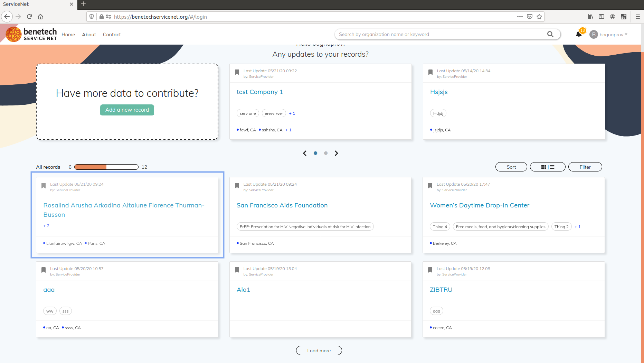The image size is (644, 363).
Task: Go back with carousel left arrow
Action: [305, 153]
